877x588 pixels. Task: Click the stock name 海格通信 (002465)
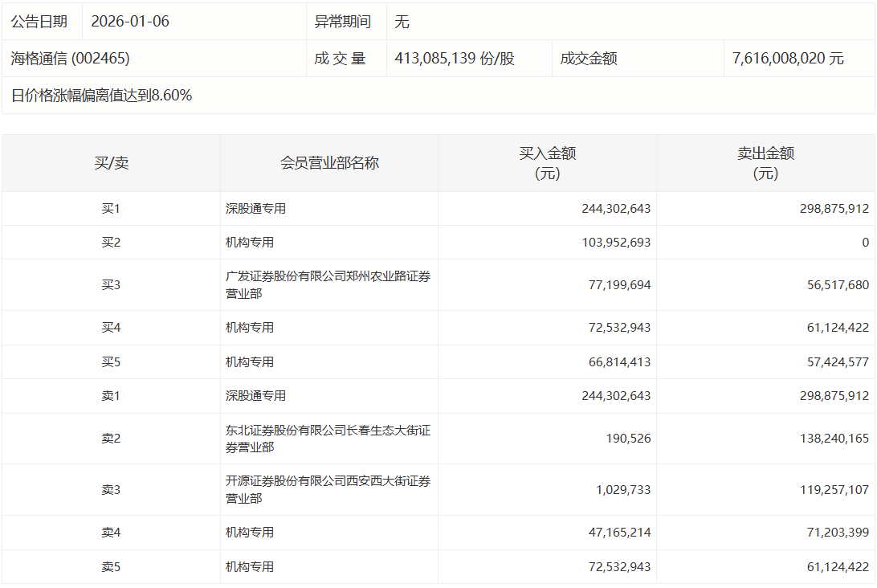[71, 59]
